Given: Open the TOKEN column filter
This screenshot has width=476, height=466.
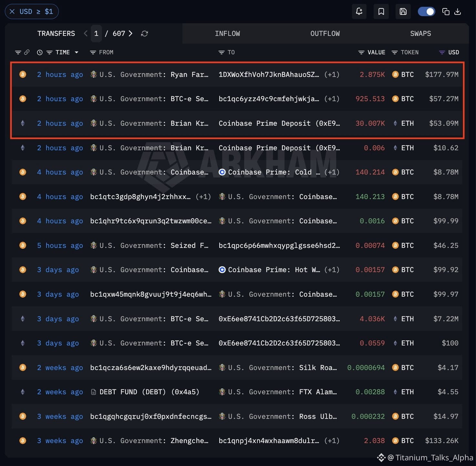Looking at the screenshot, I should (x=395, y=52).
